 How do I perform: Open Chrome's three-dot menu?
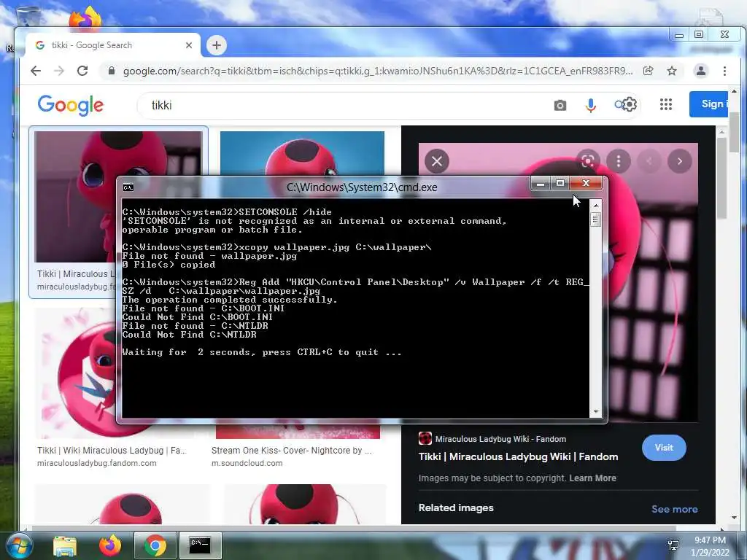724,71
